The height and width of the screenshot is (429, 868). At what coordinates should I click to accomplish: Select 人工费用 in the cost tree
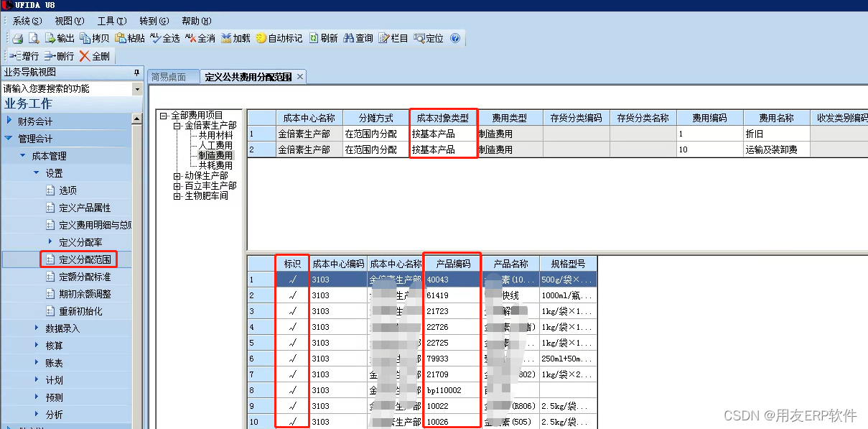[x=215, y=145]
